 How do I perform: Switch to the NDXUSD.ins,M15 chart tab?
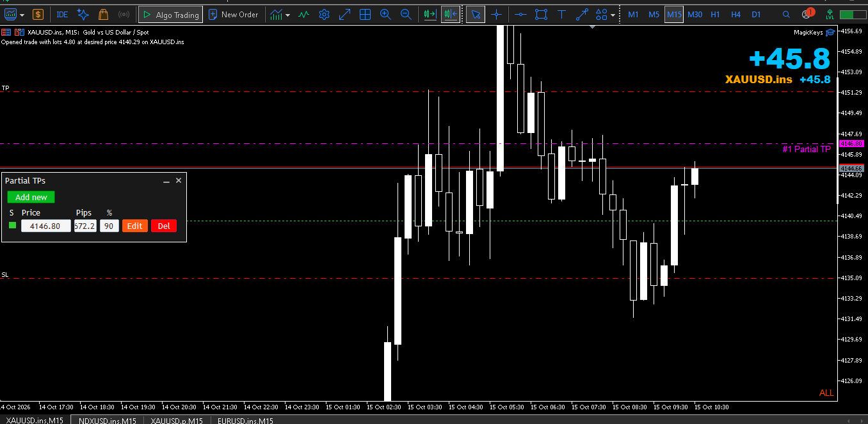(x=107, y=420)
